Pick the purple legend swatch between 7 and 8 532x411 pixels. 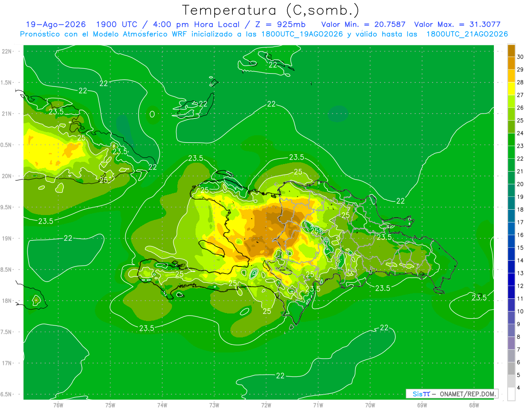pos(511,343)
